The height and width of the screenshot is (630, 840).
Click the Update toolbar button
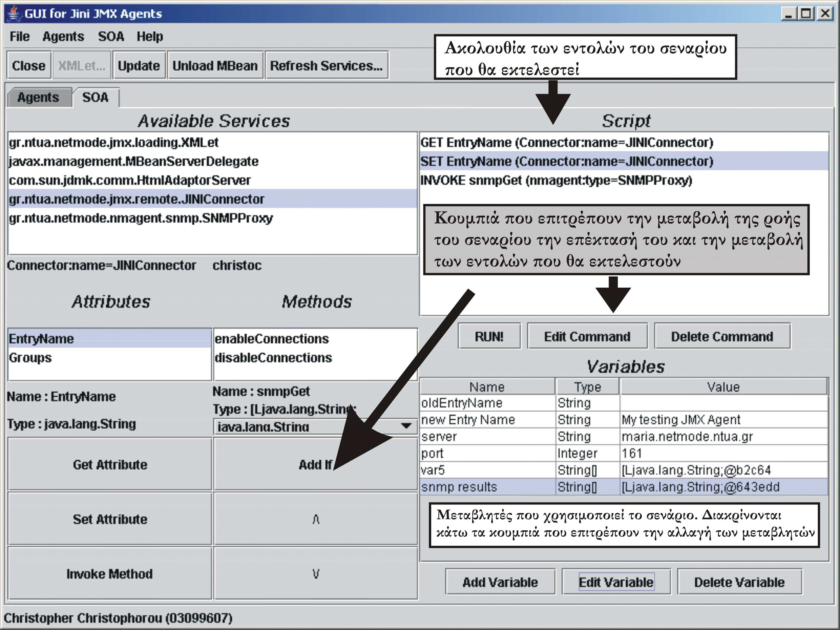pyautogui.click(x=139, y=65)
